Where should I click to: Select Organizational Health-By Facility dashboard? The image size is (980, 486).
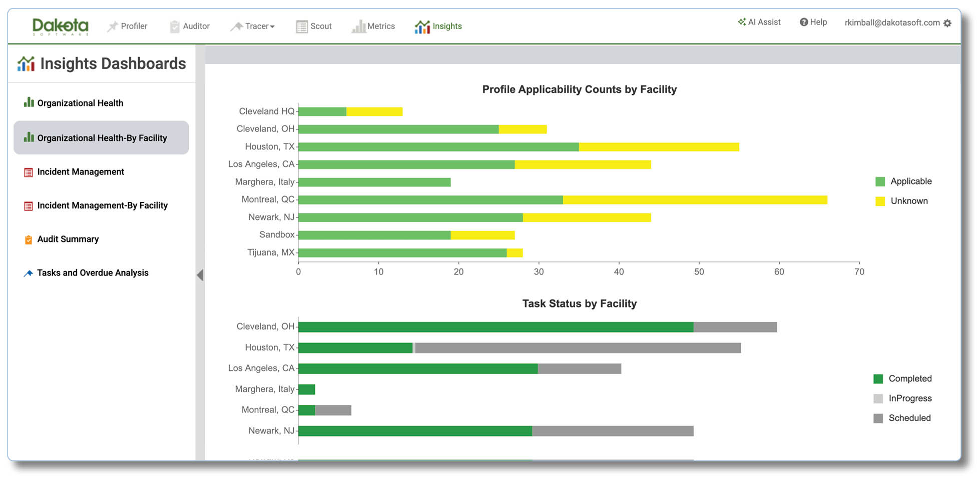101,137
